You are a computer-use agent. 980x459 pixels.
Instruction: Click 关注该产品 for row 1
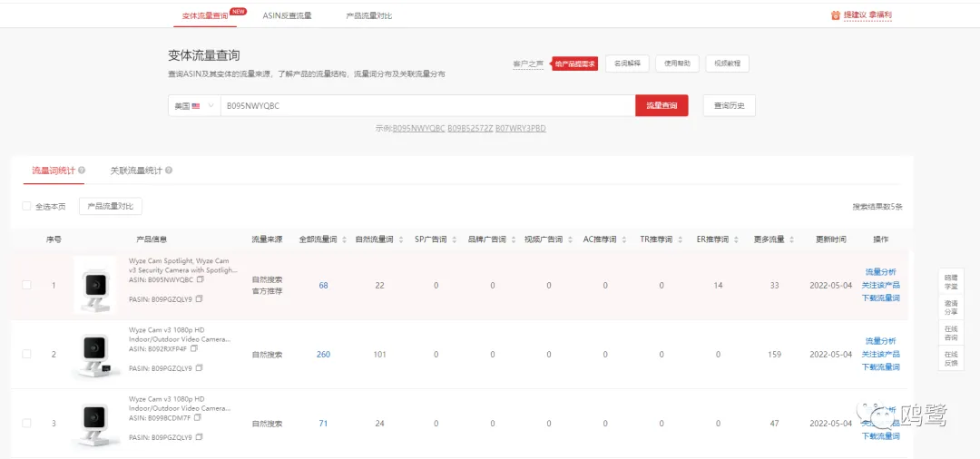coord(880,285)
